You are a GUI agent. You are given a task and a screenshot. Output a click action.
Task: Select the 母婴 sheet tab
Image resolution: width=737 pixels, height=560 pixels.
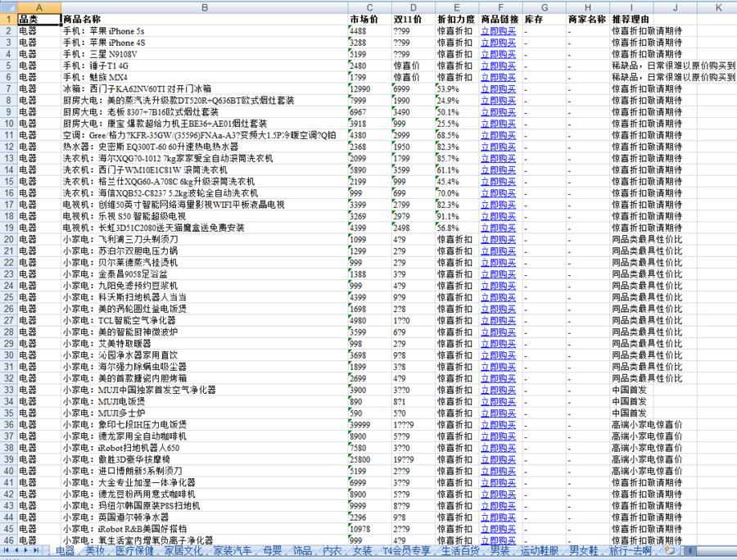[272, 550]
